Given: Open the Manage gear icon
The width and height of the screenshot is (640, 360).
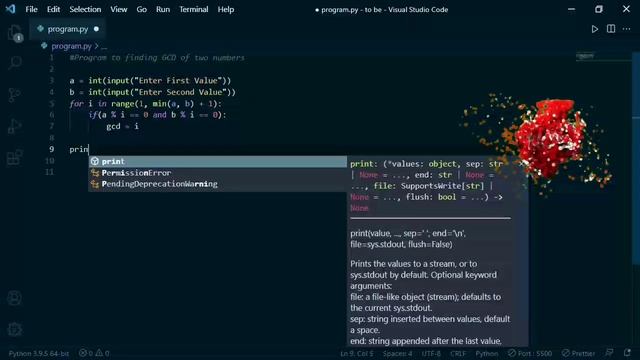Looking at the screenshot, I should click(x=15, y=329).
